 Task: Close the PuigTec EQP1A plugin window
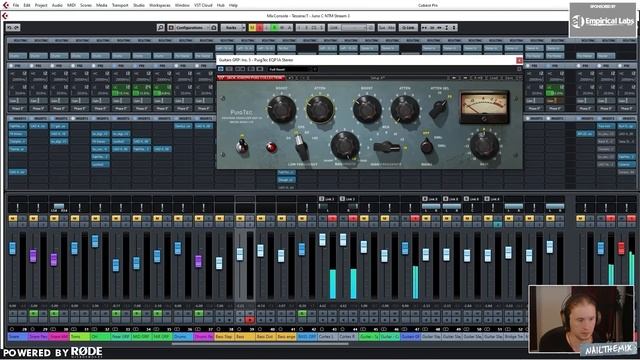(519, 60)
